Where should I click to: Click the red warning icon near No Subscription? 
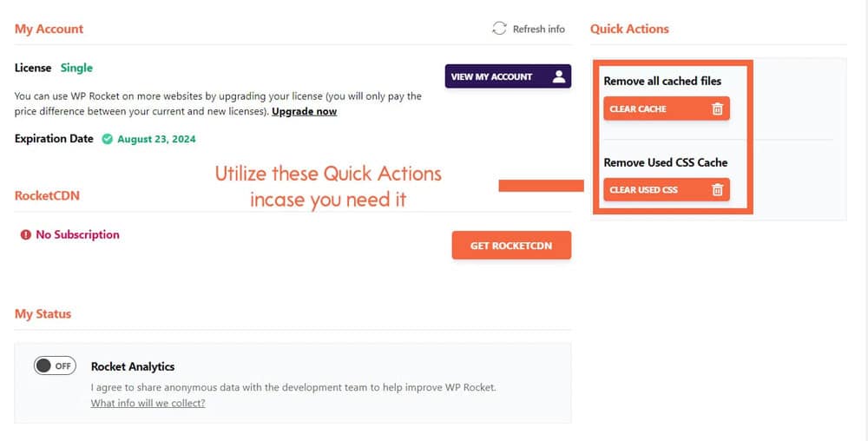pos(25,234)
